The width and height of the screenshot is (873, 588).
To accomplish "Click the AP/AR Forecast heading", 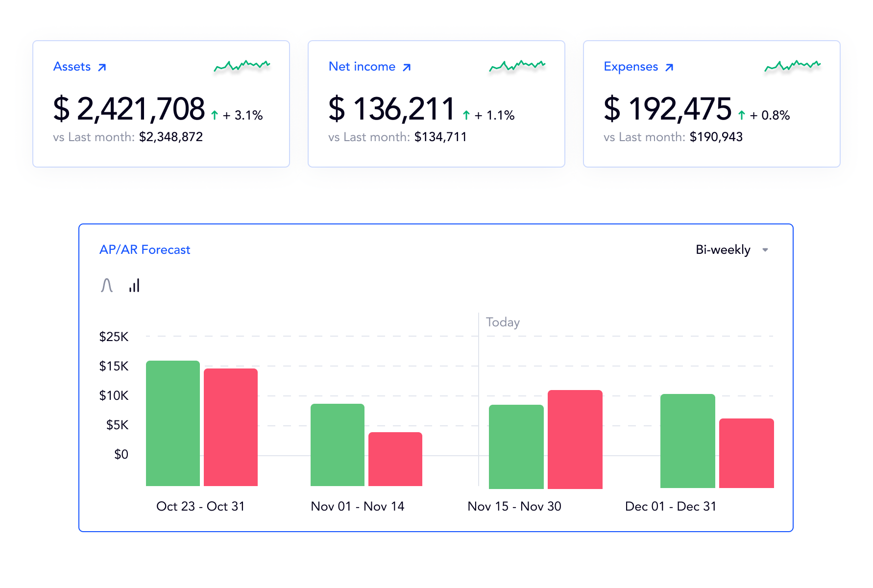I will point(145,250).
